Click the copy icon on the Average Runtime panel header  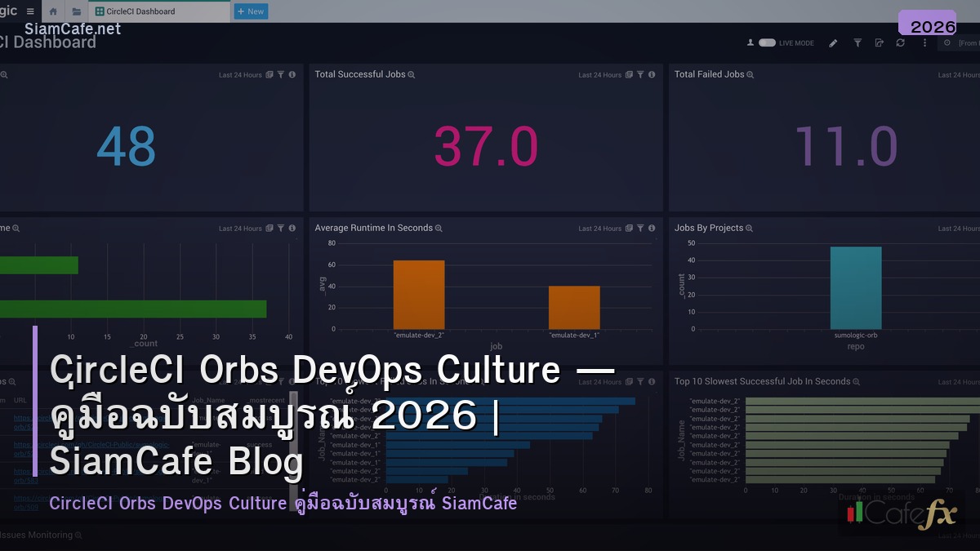(627, 229)
